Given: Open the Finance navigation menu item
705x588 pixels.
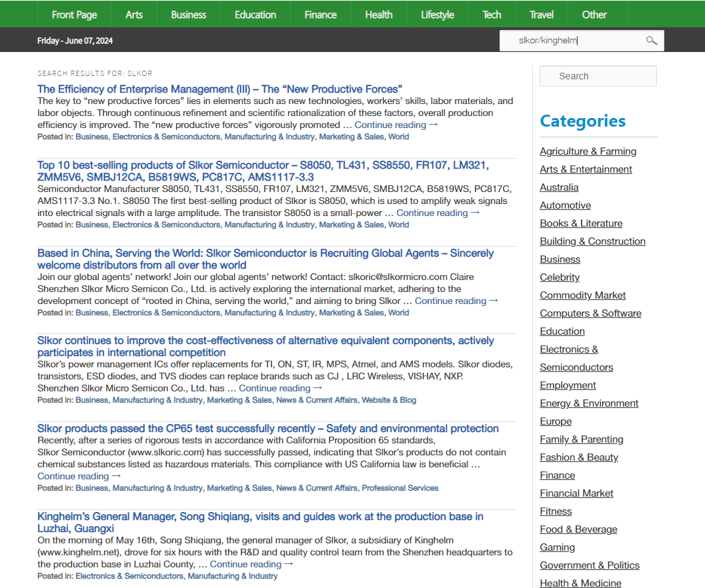Looking at the screenshot, I should tap(320, 14).
